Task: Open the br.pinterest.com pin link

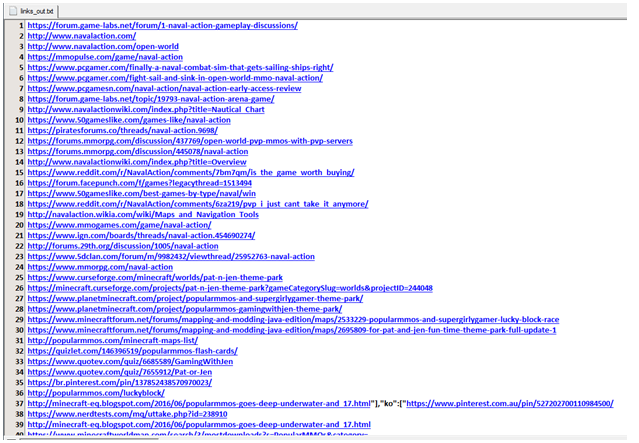Action: [x=120, y=382]
